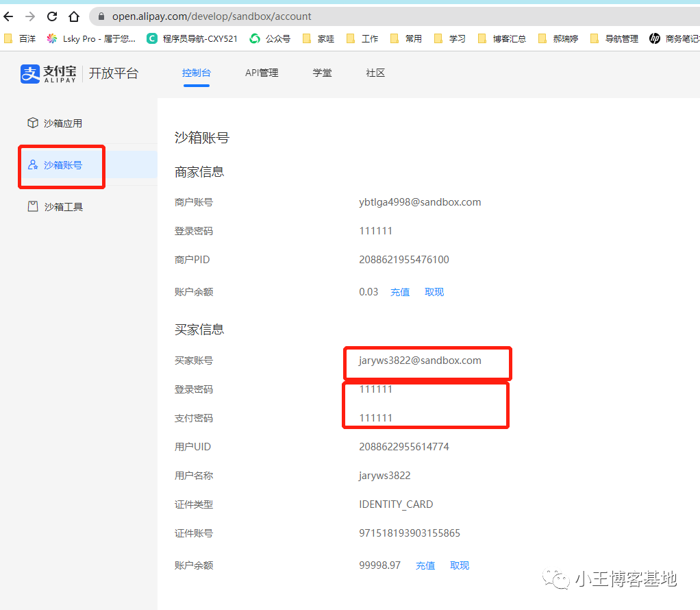The width and height of the screenshot is (700, 610).
Task: Click 充值 next to merchant balance 0.03
Action: [400, 292]
